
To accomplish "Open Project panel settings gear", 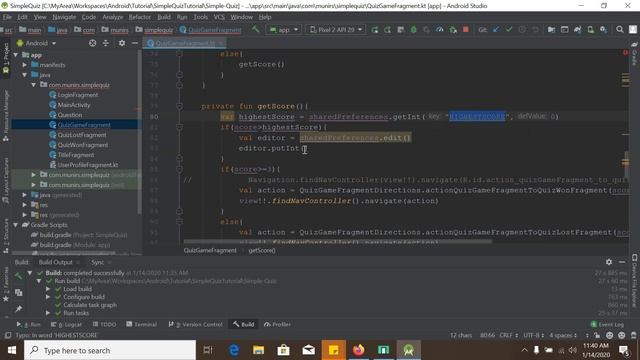I will (x=122, y=43).
